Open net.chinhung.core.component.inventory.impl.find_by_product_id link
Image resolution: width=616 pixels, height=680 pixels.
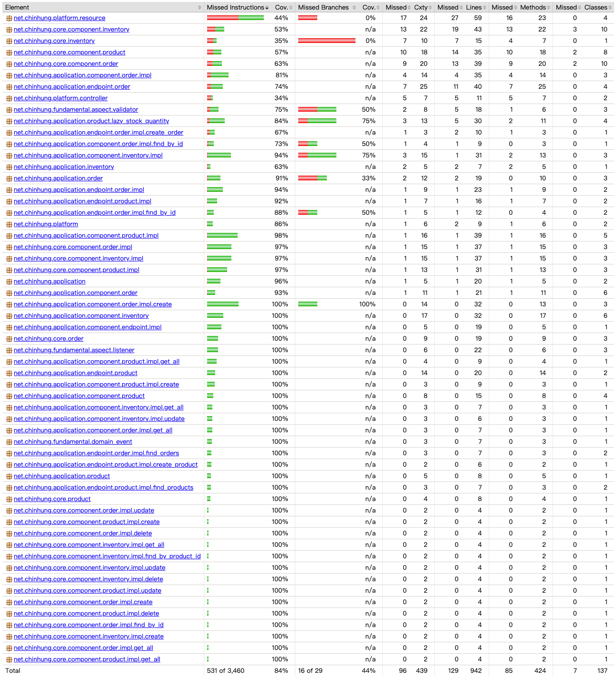(x=107, y=556)
